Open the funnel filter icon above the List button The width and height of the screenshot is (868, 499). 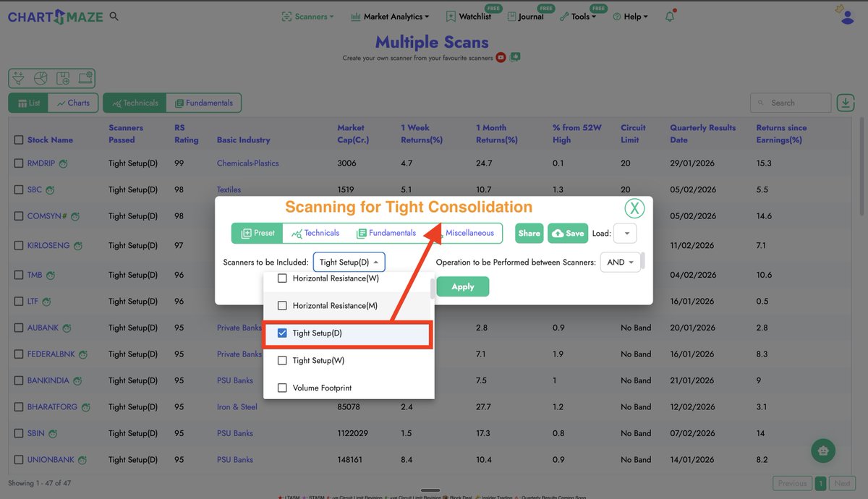coord(20,78)
